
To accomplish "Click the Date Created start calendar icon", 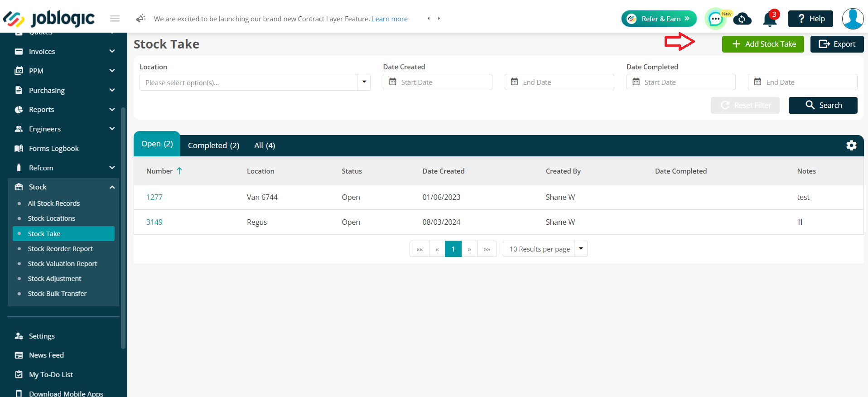I will coord(393,82).
